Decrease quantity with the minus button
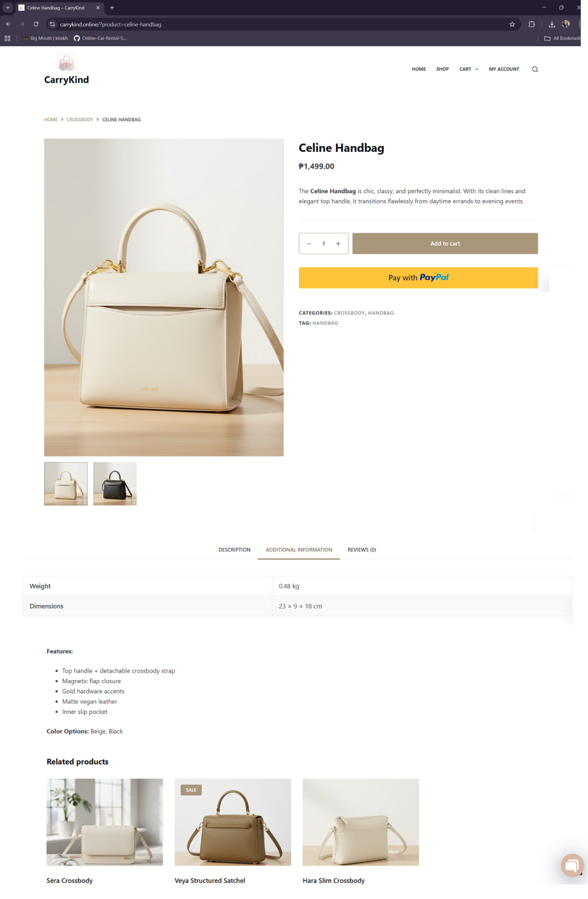 [x=309, y=244]
